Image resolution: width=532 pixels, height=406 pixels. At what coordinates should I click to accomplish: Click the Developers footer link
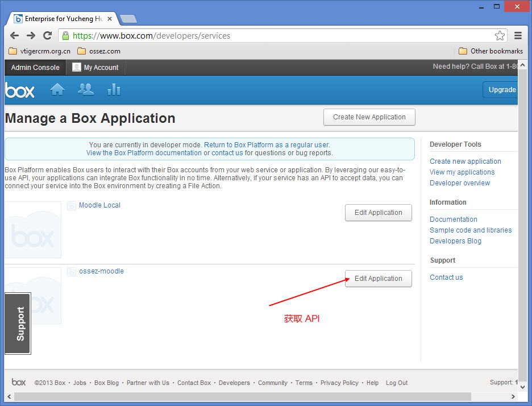tap(234, 383)
